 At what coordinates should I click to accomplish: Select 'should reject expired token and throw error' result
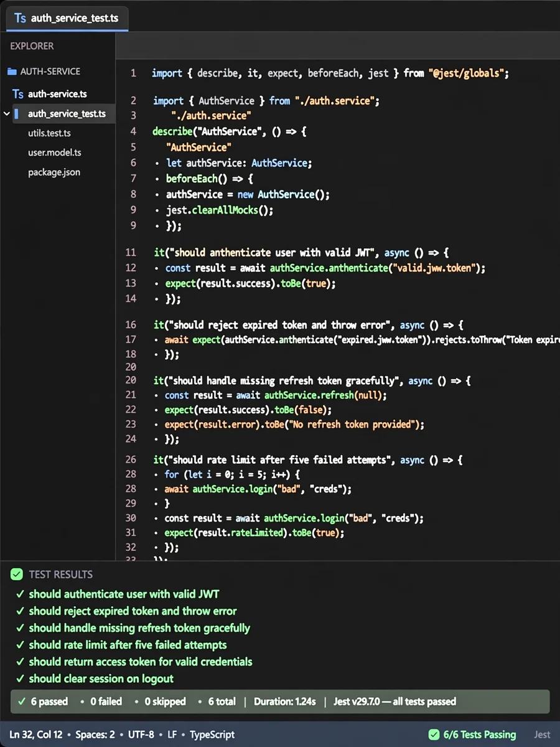(x=133, y=611)
